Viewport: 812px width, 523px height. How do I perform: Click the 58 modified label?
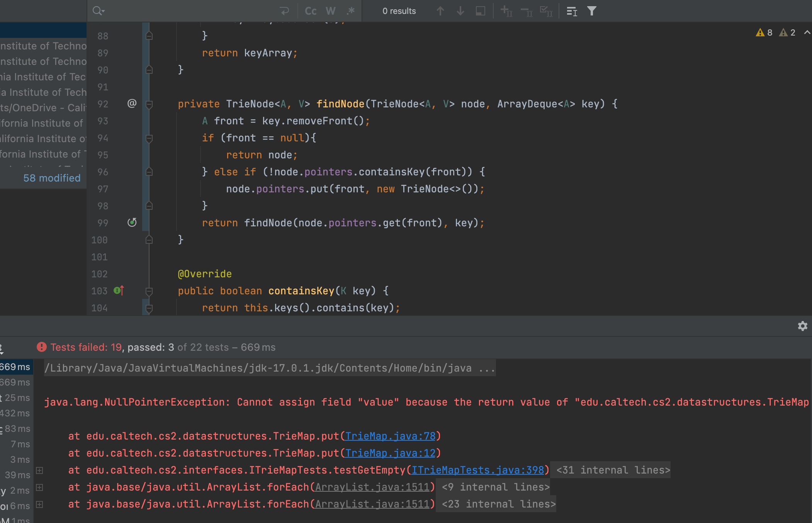(x=52, y=178)
